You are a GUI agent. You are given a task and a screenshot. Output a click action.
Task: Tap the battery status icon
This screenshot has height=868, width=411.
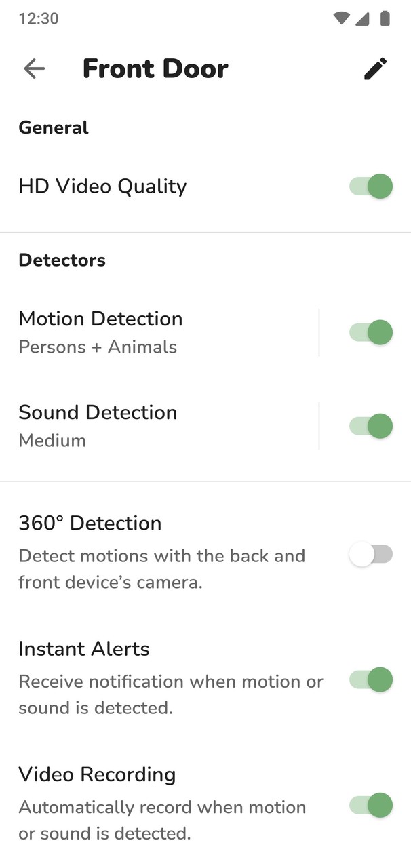[x=385, y=18]
